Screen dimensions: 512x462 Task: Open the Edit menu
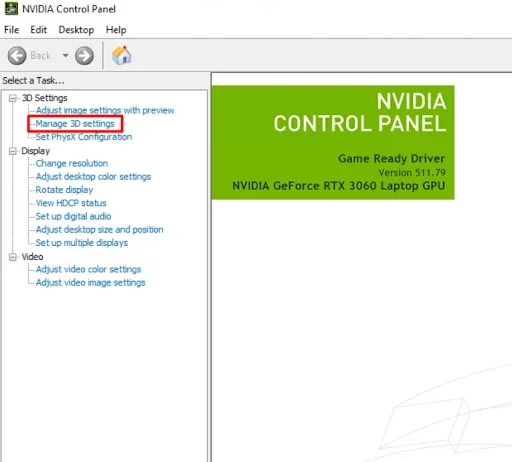[38, 30]
